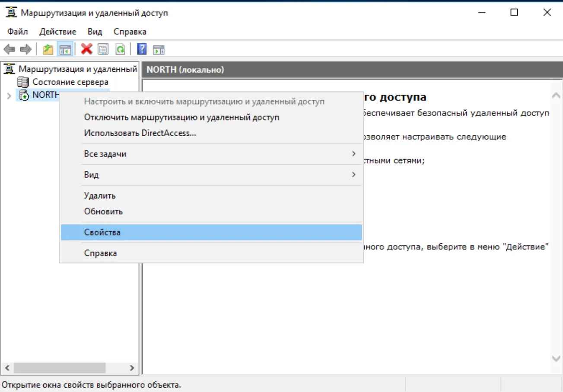The height and width of the screenshot is (392, 563).
Task: Click the green Refresh toolbar icon
Action: coord(120,49)
